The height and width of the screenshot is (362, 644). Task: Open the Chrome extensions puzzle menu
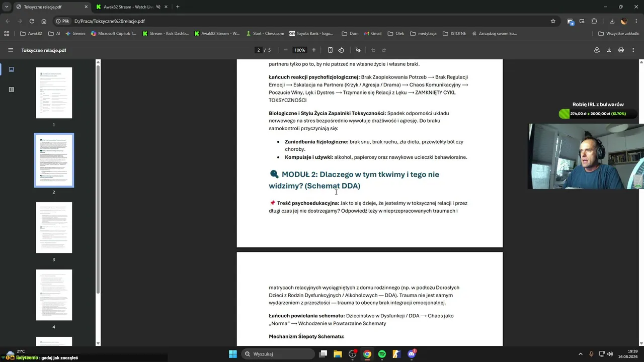point(594,21)
